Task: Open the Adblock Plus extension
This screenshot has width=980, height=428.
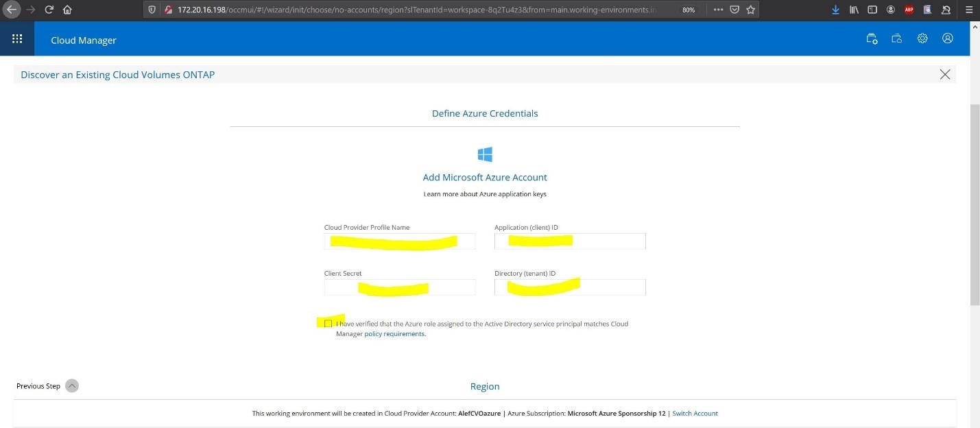Action: click(909, 10)
